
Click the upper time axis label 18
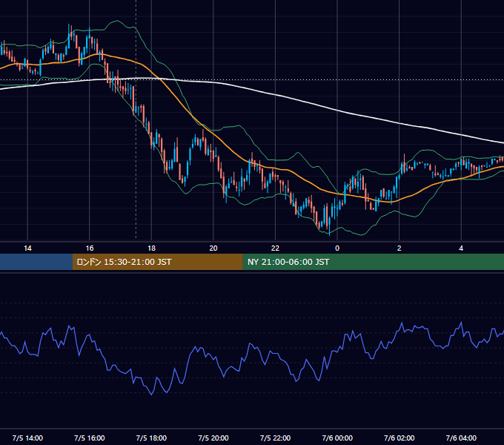click(x=151, y=248)
